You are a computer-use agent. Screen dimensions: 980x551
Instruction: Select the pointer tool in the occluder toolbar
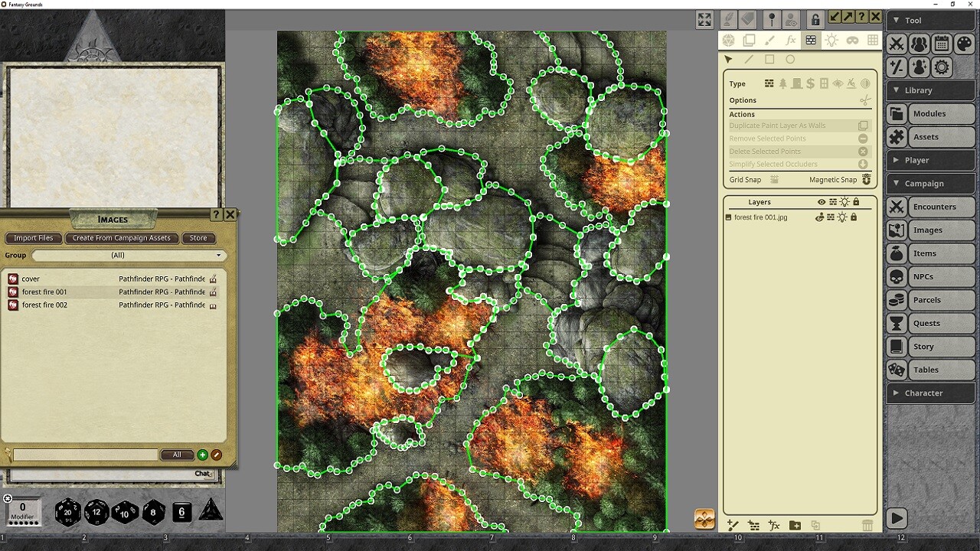click(727, 59)
